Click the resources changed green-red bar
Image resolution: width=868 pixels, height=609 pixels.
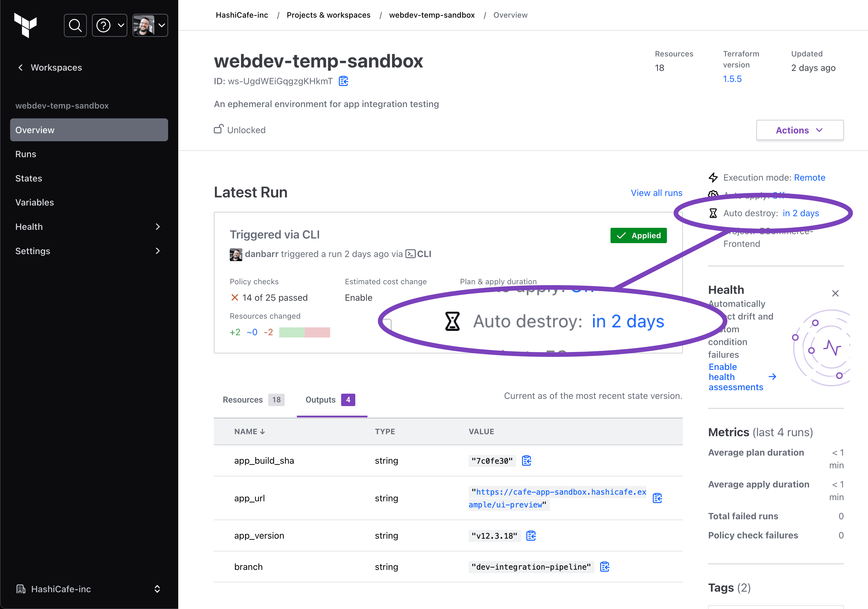pos(304,332)
